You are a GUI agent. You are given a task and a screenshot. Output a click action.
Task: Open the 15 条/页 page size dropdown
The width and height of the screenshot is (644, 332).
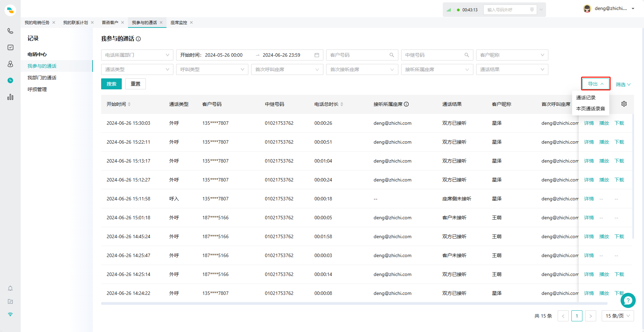click(618, 316)
